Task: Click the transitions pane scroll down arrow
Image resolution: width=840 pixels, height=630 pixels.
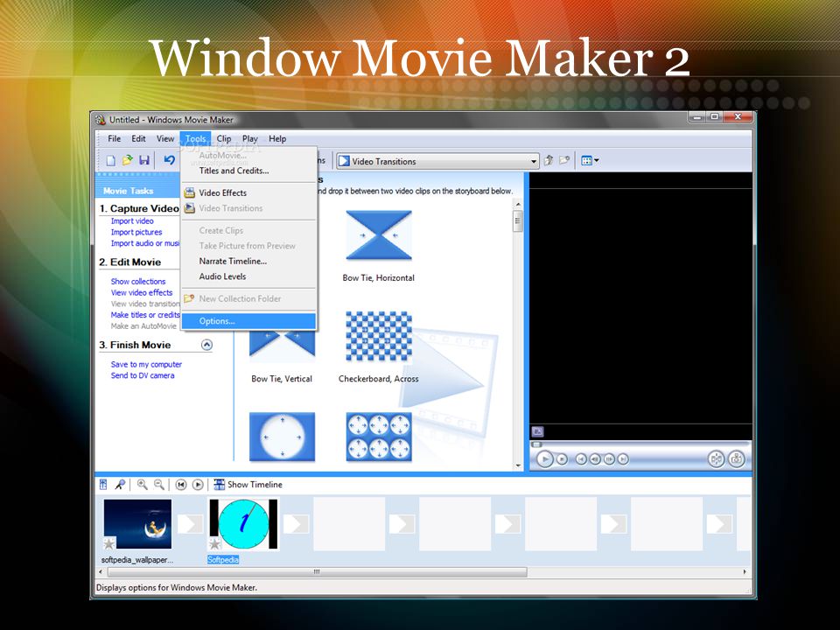Action: 518,465
